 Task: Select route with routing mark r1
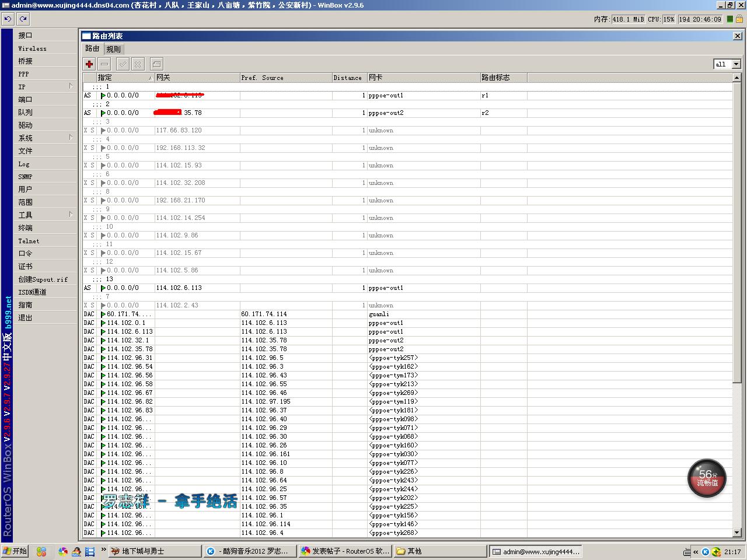click(x=407, y=96)
